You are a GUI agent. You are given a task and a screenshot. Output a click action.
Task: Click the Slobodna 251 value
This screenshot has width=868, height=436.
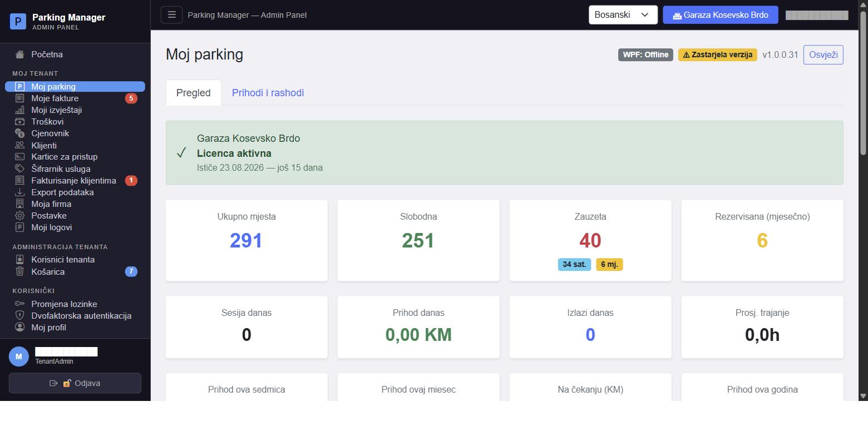(x=418, y=241)
